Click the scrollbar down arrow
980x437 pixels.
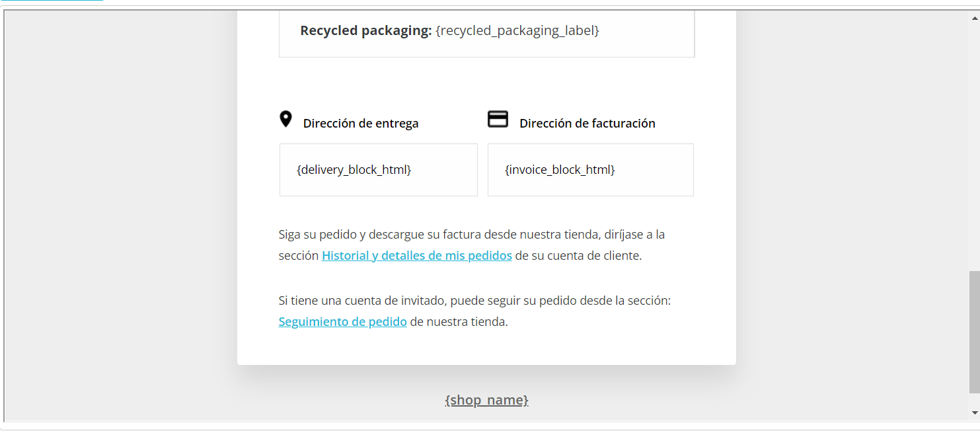pos(974,413)
